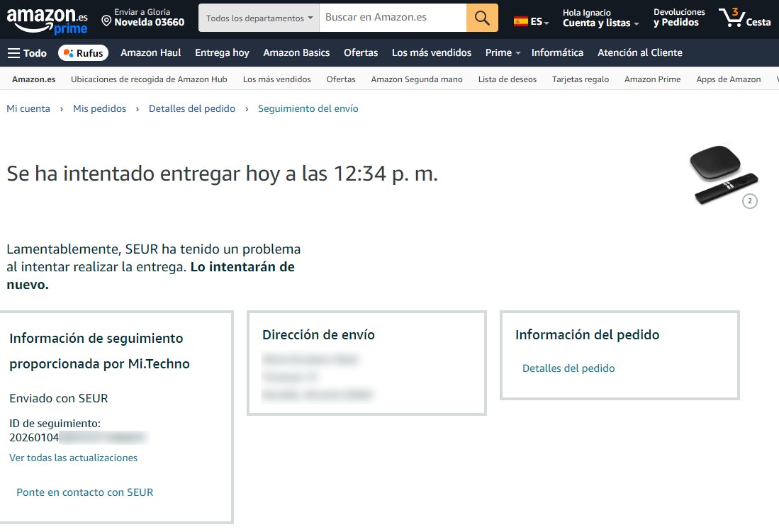
Task: Expand Cuenta y listas menu
Action: [600, 18]
